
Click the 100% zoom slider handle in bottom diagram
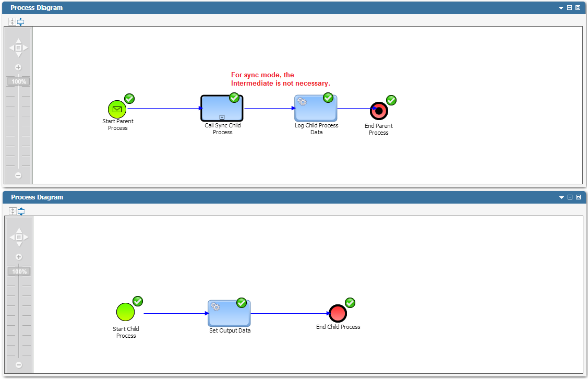point(19,271)
